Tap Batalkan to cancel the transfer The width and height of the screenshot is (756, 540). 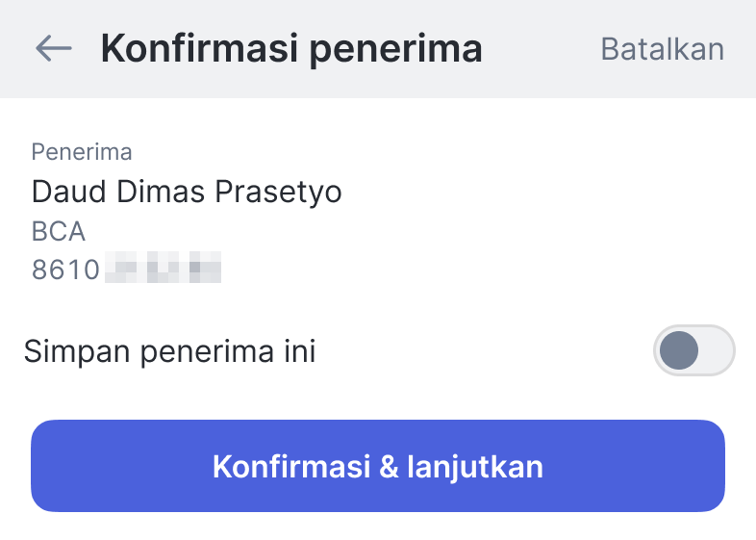coord(662,48)
